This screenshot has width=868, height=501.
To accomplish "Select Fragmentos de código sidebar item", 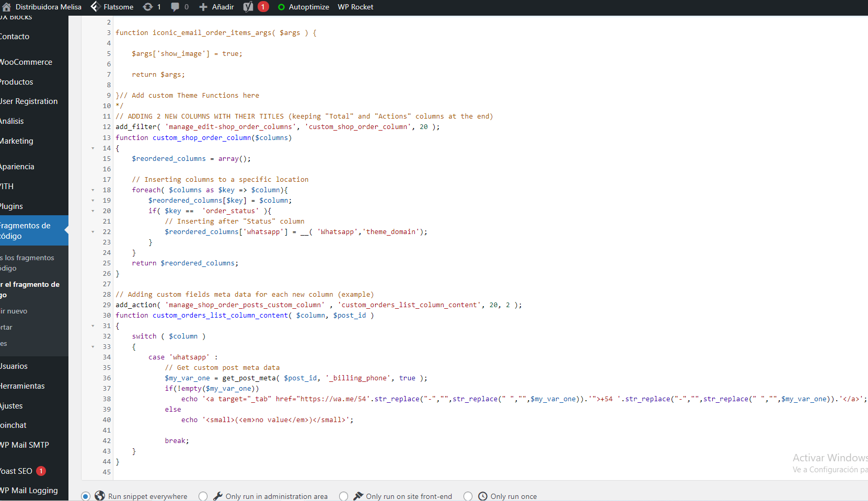I will (34, 230).
